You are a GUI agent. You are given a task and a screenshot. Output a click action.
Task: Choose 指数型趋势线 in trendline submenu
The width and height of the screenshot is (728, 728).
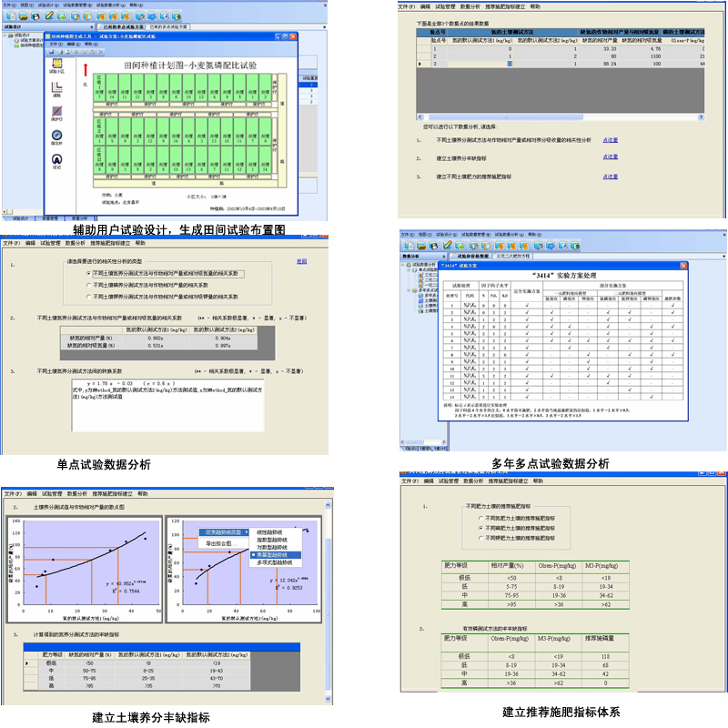coord(272,540)
